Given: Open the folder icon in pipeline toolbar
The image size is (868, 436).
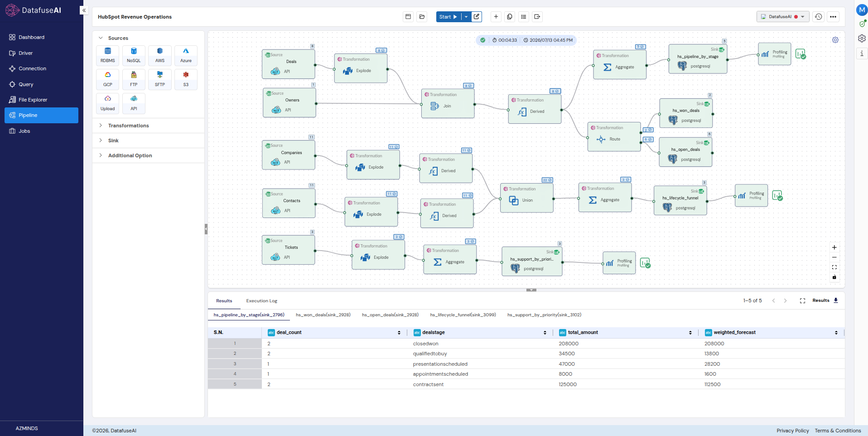Looking at the screenshot, I should [x=422, y=17].
